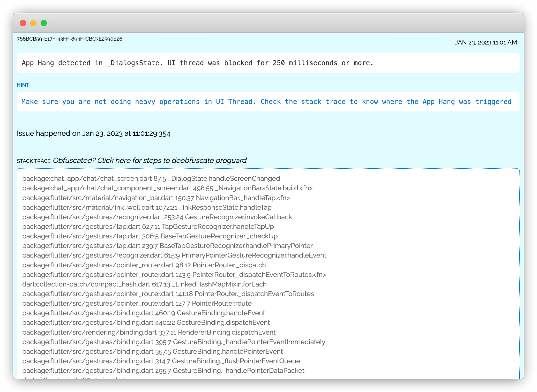The image size is (537, 392).
Task: Click the chat_screen.dart 87:5 stack line
Action: tap(151, 179)
